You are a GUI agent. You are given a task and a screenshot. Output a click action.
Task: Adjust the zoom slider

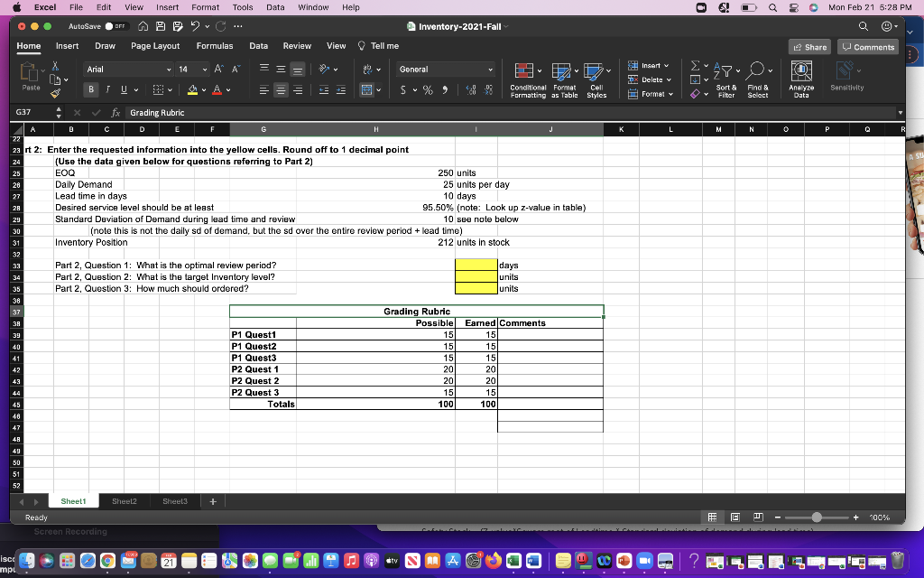pyautogui.click(x=815, y=516)
